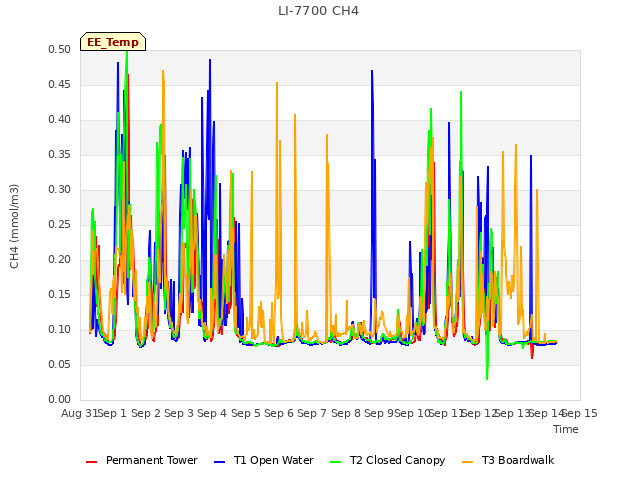The height and width of the screenshot is (480, 640).
Task: Click the Sep 7 x-axis label
Action: coord(312,413)
